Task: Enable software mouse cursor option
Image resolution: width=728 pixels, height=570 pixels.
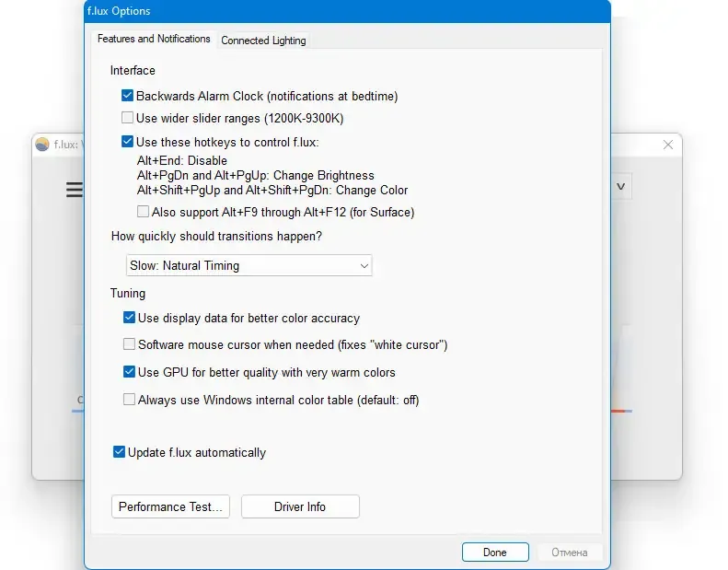Action: click(x=129, y=344)
